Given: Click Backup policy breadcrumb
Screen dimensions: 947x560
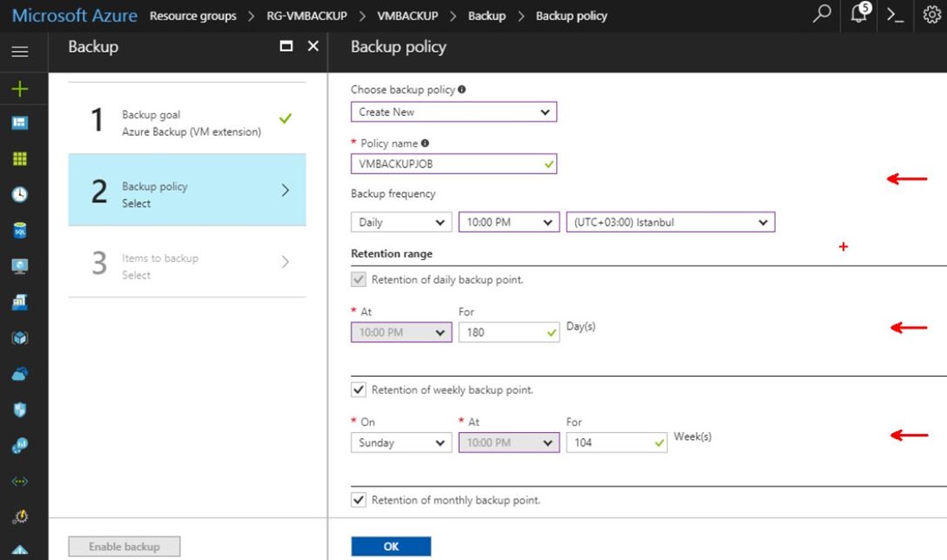Looking at the screenshot, I should click(572, 16).
